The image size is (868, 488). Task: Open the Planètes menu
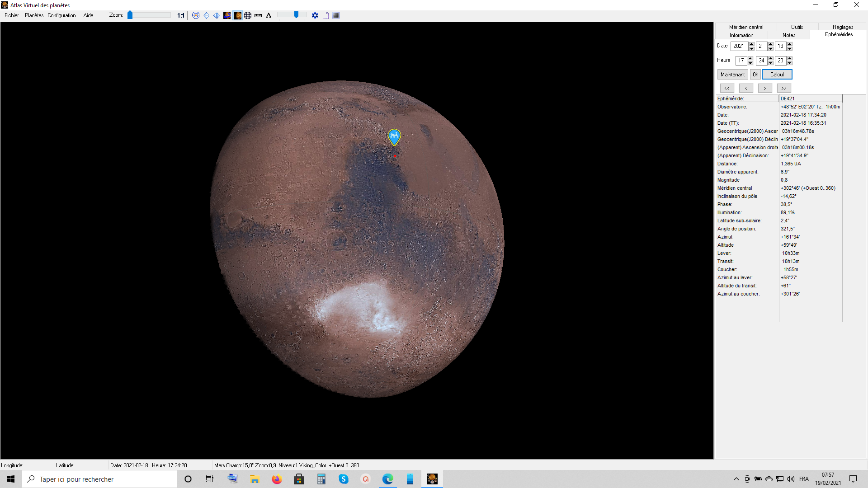pyautogui.click(x=34, y=15)
